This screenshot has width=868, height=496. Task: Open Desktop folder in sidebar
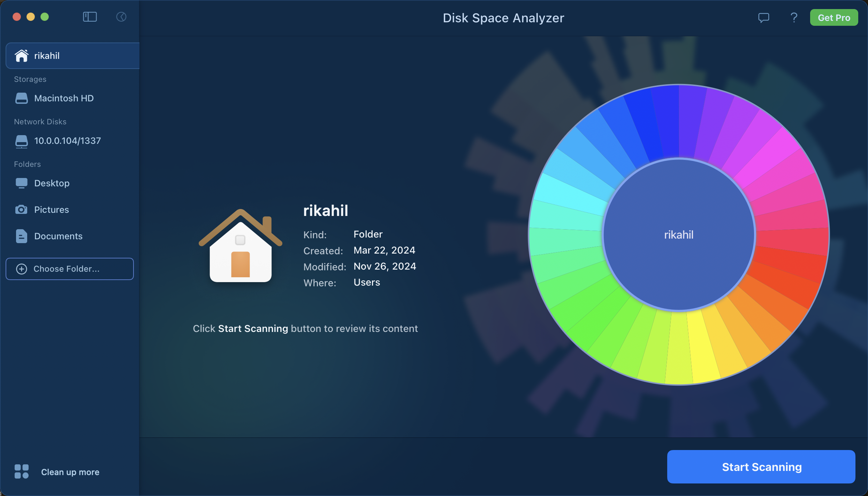52,183
